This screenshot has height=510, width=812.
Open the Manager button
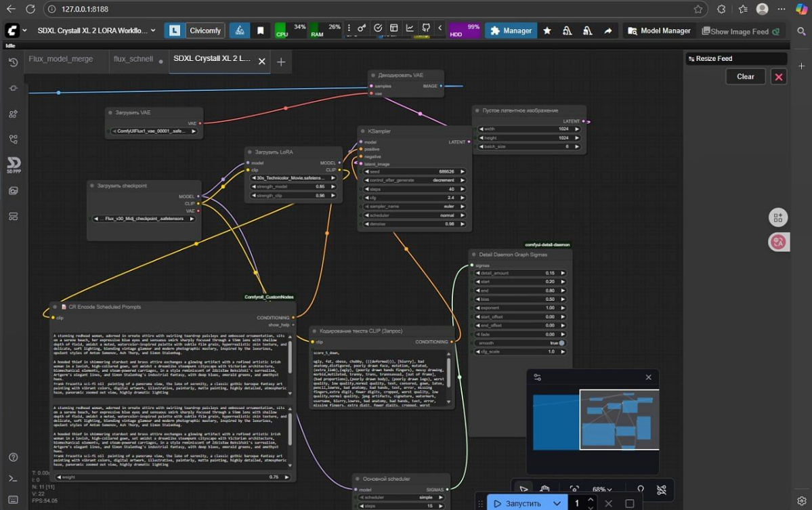[x=511, y=30]
